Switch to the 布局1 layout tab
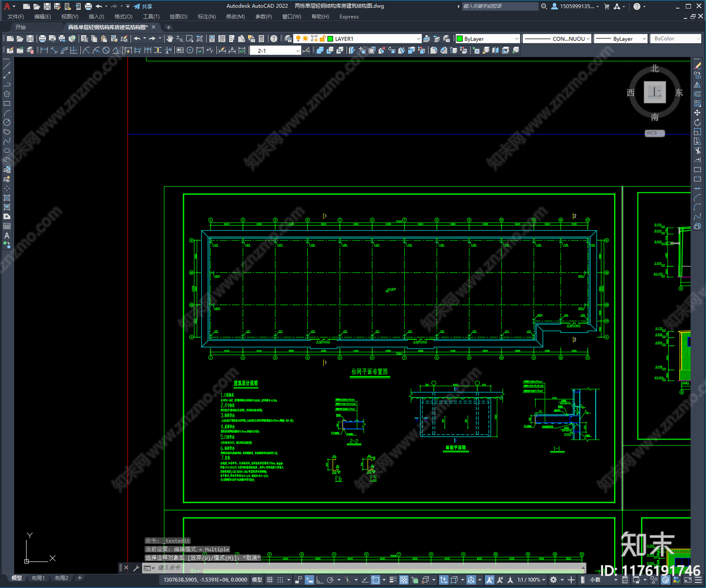The height and width of the screenshot is (588, 706). click(38, 578)
